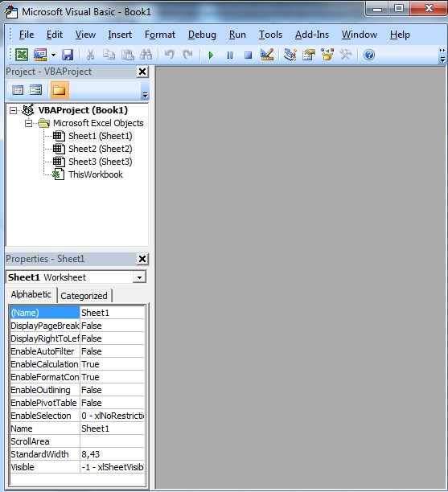Click the Break pause icon
The width and height of the screenshot is (448, 492).
(x=230, y=55)
